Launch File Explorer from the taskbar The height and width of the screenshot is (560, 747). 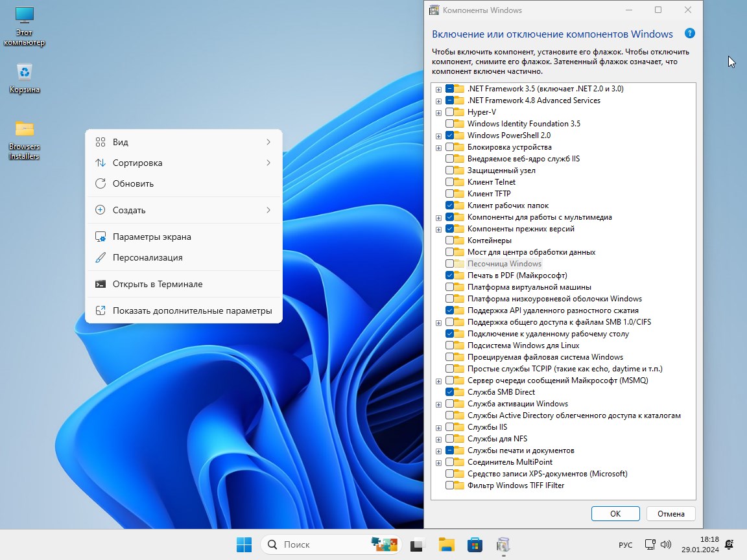point(446,544)
